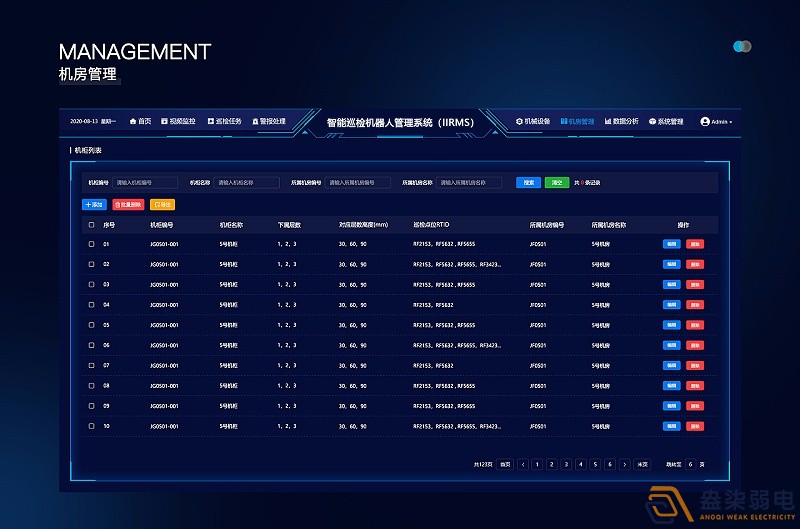Go to next page using right chevron
800x529 pixels.
tap(624, 464)
